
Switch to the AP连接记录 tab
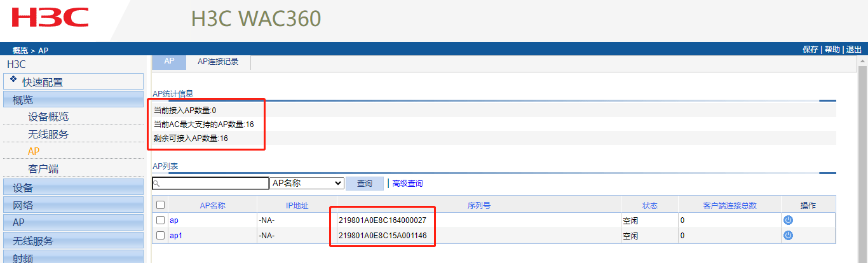(218, 62)
